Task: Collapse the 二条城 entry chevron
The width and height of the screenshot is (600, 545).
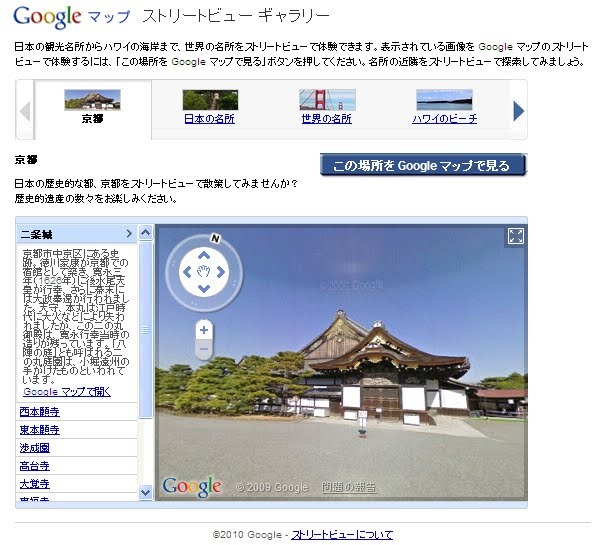Action: 129,233
